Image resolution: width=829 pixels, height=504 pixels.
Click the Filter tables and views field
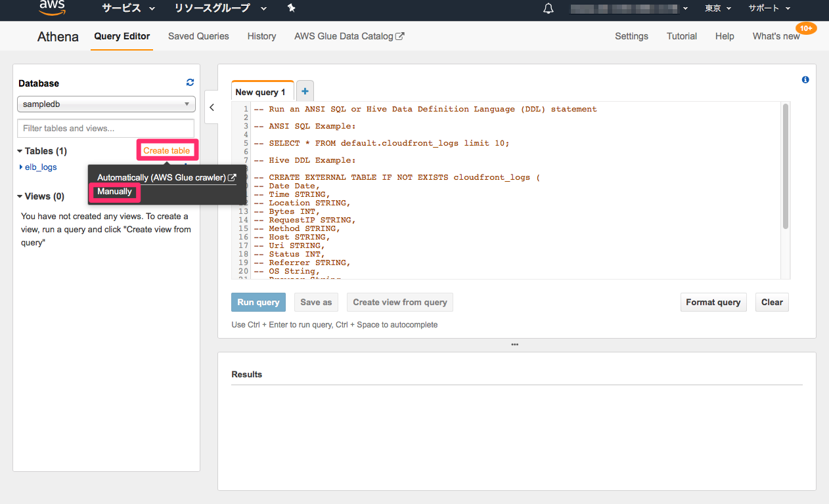[x=106, y=128]
